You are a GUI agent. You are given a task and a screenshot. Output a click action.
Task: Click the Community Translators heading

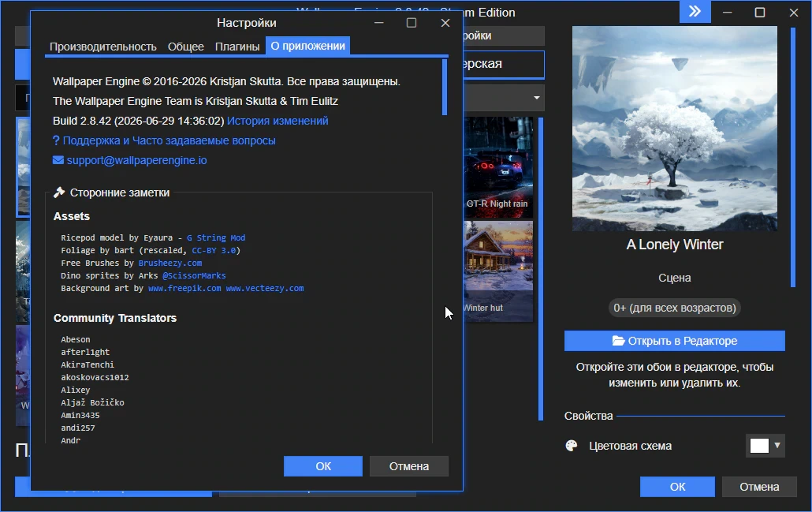point(115,318)
